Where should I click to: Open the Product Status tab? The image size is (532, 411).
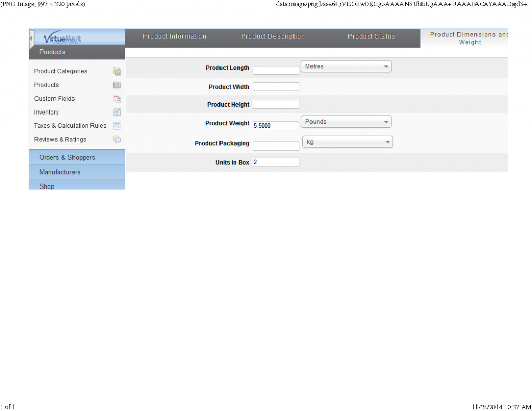pyautogui.click(x=371, y=36)
